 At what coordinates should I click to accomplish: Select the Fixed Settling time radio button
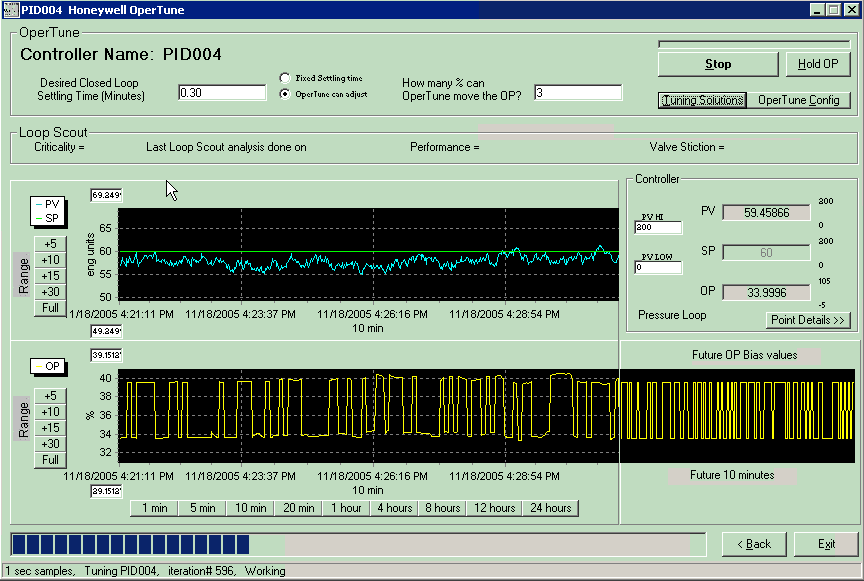pos(286,78)
